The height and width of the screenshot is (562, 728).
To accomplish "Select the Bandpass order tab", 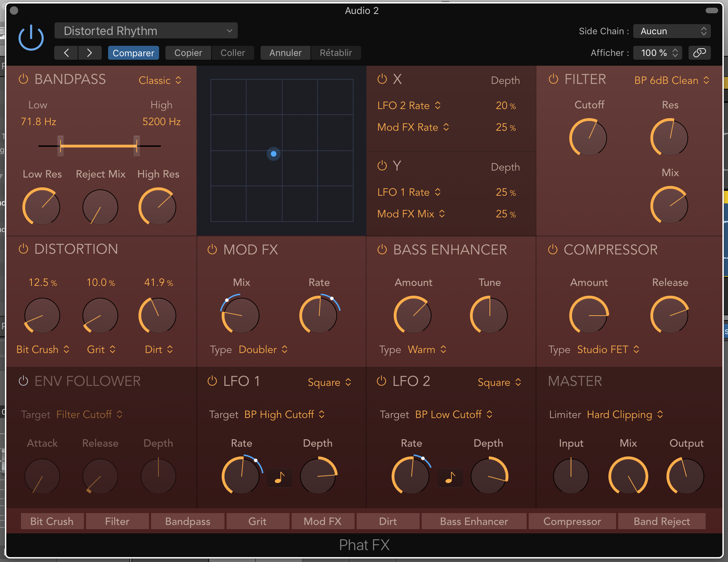I will (x=188, y=521).
